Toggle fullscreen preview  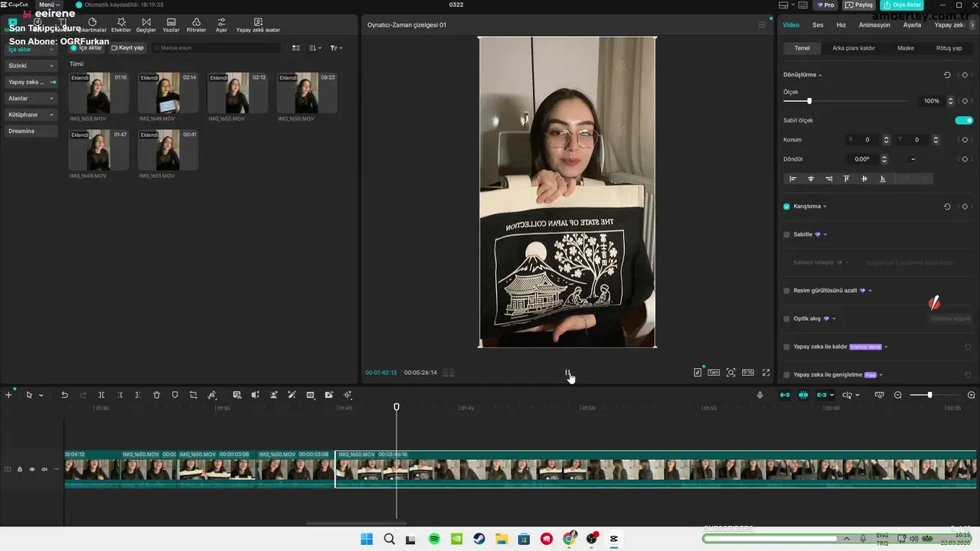click(766, 373)
